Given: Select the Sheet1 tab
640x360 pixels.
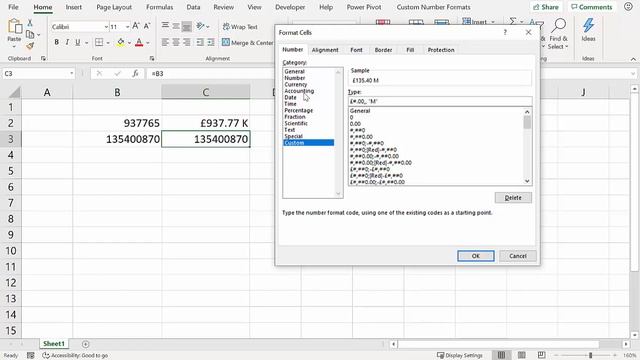Looking at the screenshot, I should (54, 344).
